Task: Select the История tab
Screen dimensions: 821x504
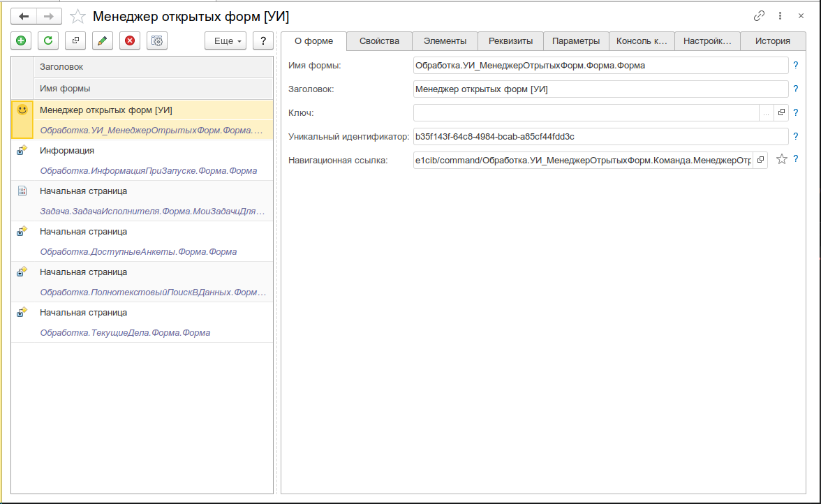Action: pos(772,40)
